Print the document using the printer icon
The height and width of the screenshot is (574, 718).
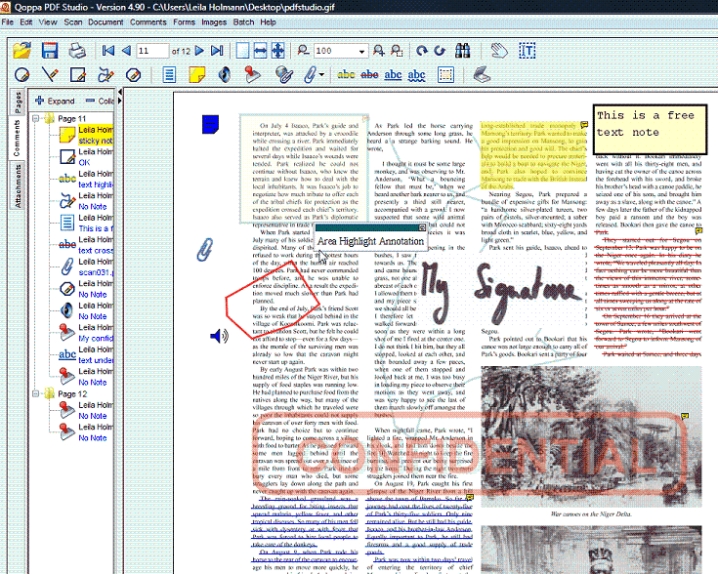point(75,51)
